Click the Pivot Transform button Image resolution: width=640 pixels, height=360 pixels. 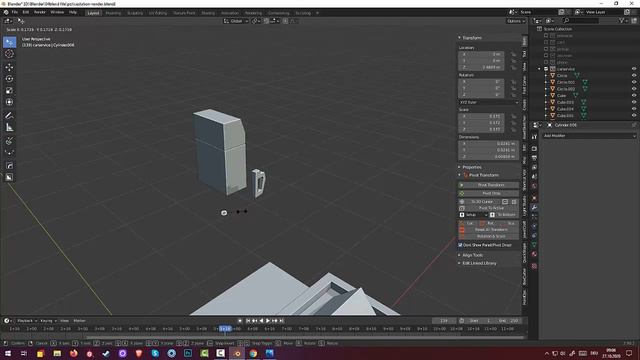point(489,185)
